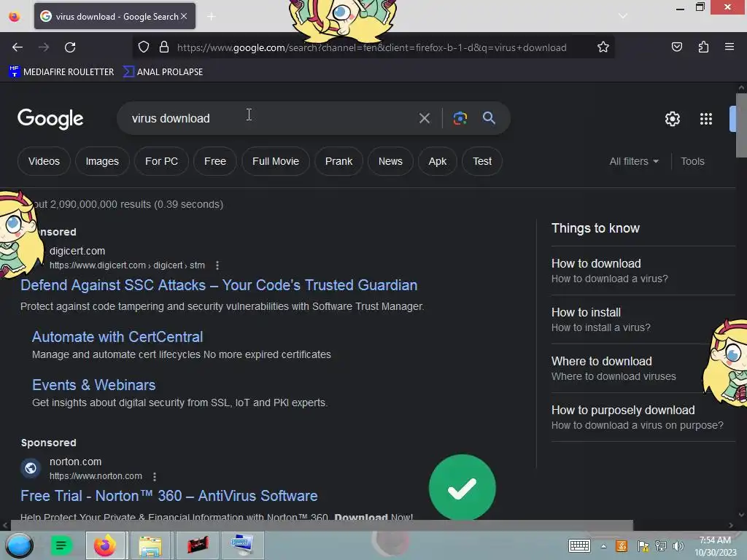Viewport: 747px width, 560px height.
Task: Open the volume speaker tray icon
Action: point(678,546)
